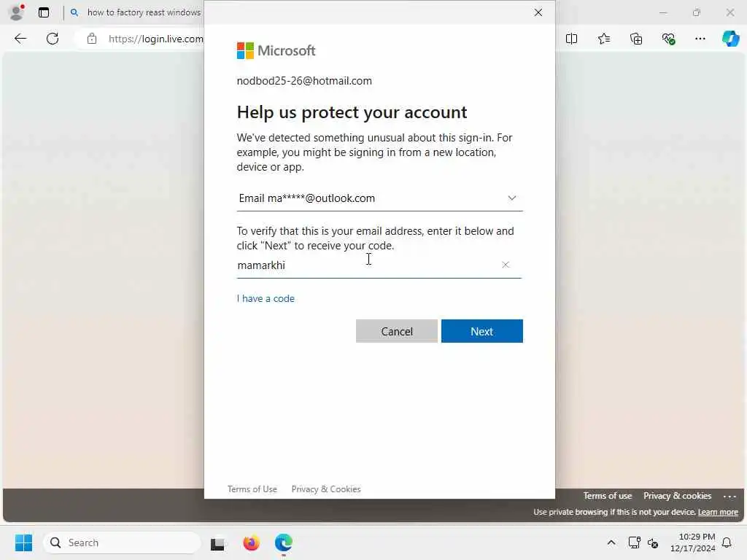The width and height of the screenshot is (747, 560).
Task: Open Edge split screen icon
Action: pos(571,39)
